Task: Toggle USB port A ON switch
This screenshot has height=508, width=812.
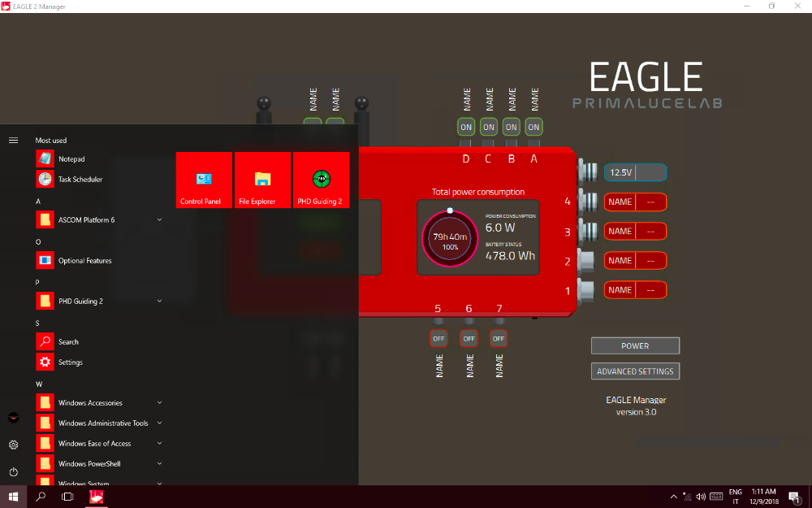Action: [534, 127]
